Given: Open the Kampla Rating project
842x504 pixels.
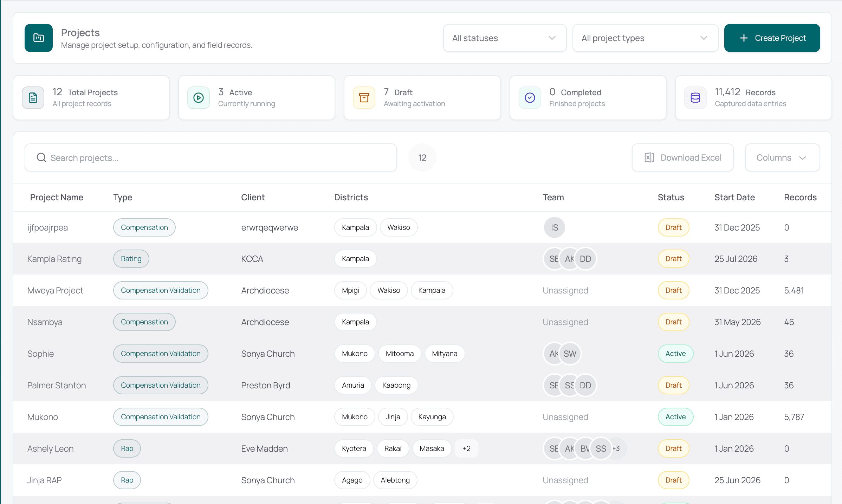Looking at the screenshot, I should 54,259.
